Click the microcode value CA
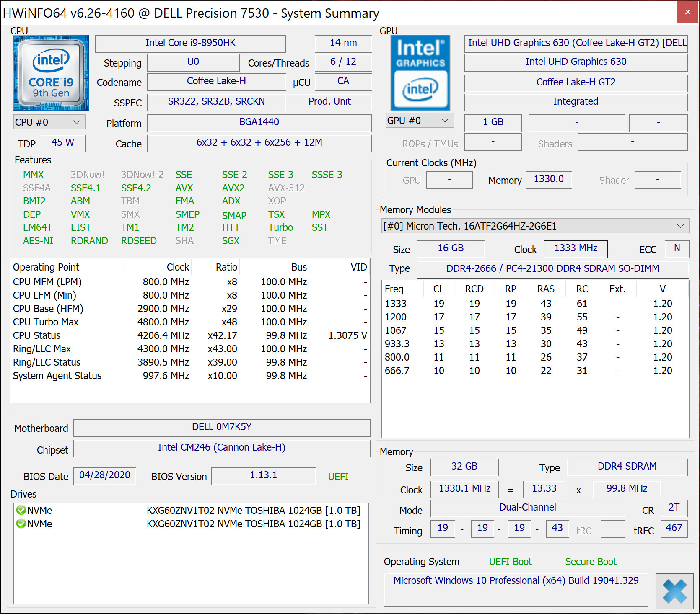 (x=343, y=81)
